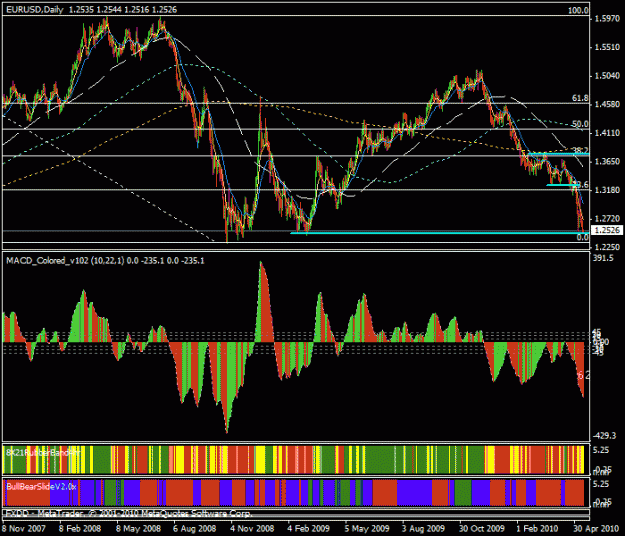Click the 1.4580 price axis label
Image resolution: width=625 pixels, height=536 pixels.
click(607, 104)
